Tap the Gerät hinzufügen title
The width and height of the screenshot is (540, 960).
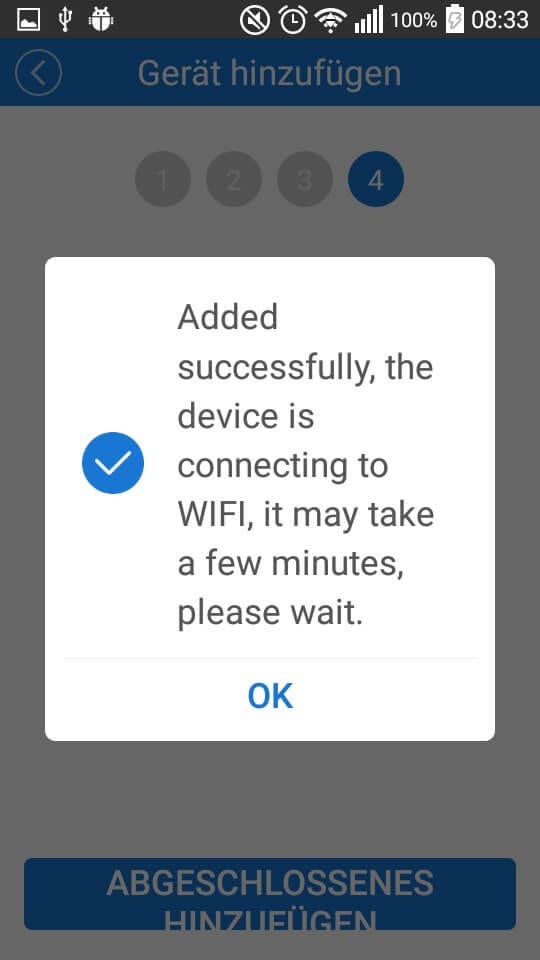point(269,73)
